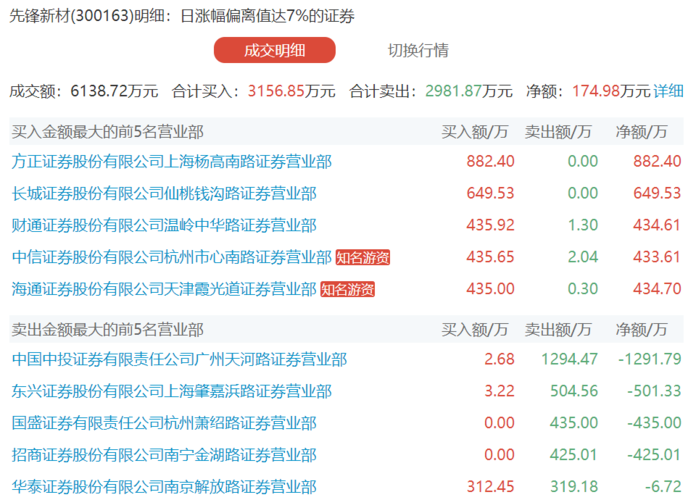
Task: Click net amount -501.33 for 东兴证券
Action: [x=654, y=391]
